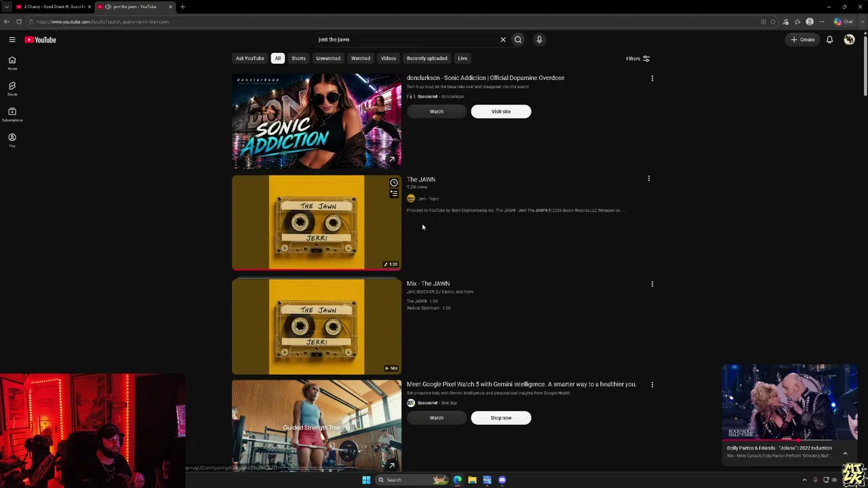Start voice search with the microphone

click(x=539, y=39)
